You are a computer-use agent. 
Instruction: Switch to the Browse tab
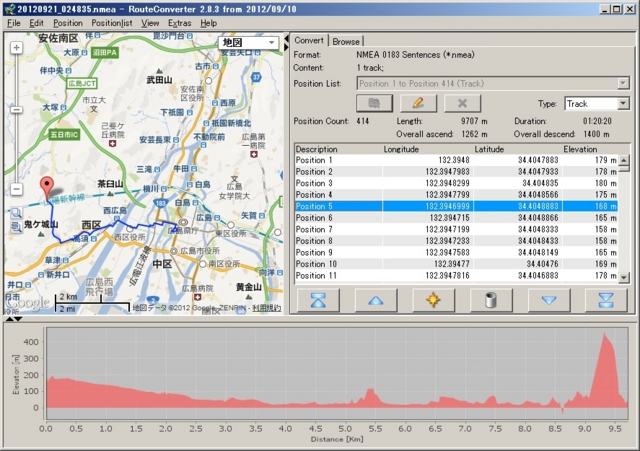[346, 41]
